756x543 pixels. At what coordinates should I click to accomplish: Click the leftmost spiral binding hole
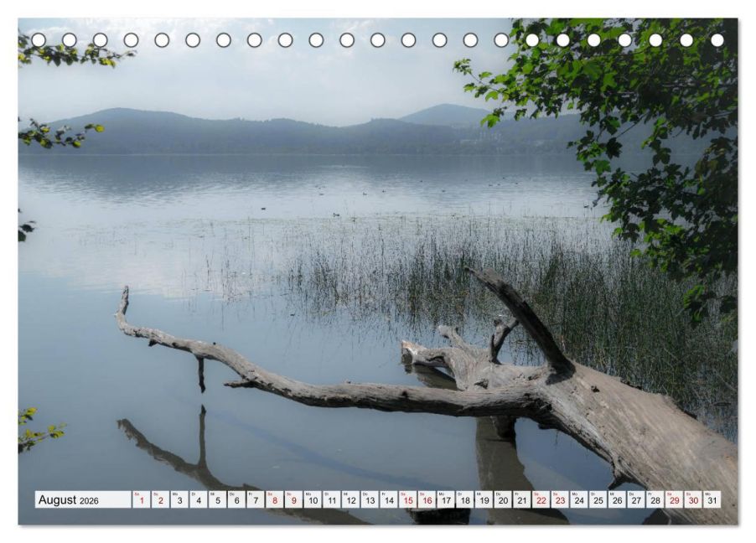[39, 39]
